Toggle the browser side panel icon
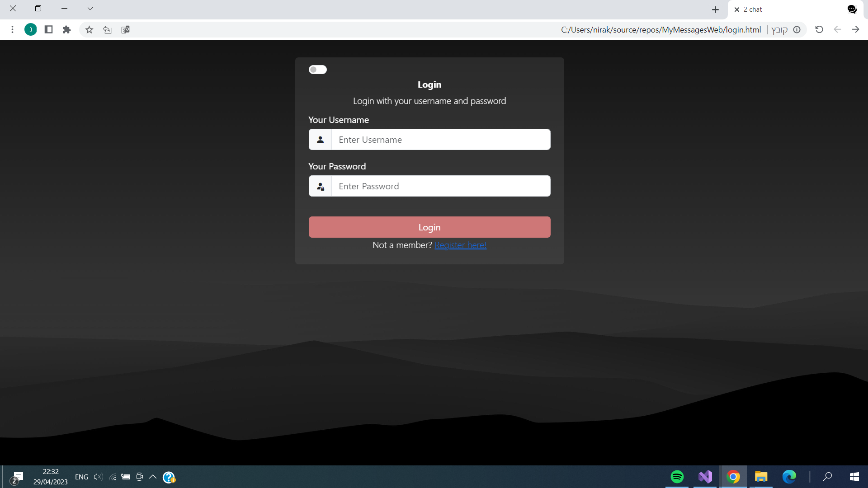 point(48,30)
